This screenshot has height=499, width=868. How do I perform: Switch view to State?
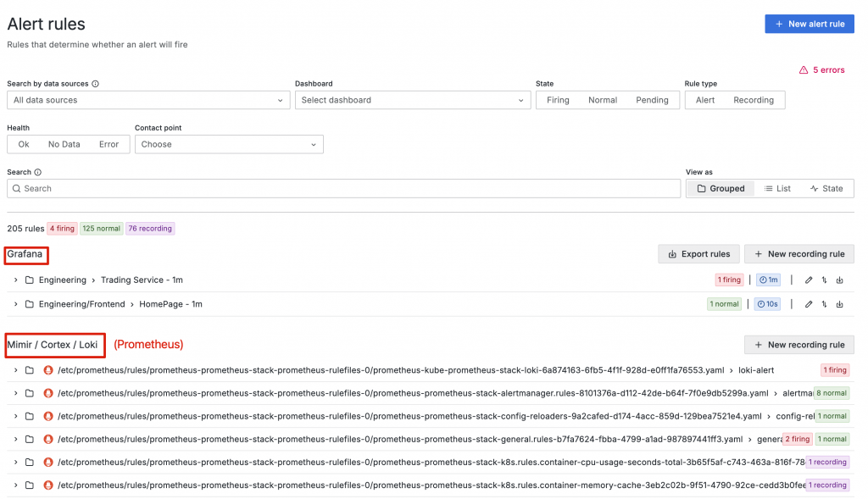tap(826, 189)
